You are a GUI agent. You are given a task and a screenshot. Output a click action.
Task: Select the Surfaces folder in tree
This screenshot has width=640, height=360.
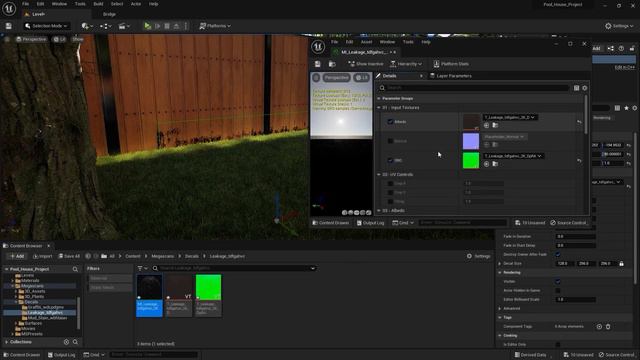33,323
